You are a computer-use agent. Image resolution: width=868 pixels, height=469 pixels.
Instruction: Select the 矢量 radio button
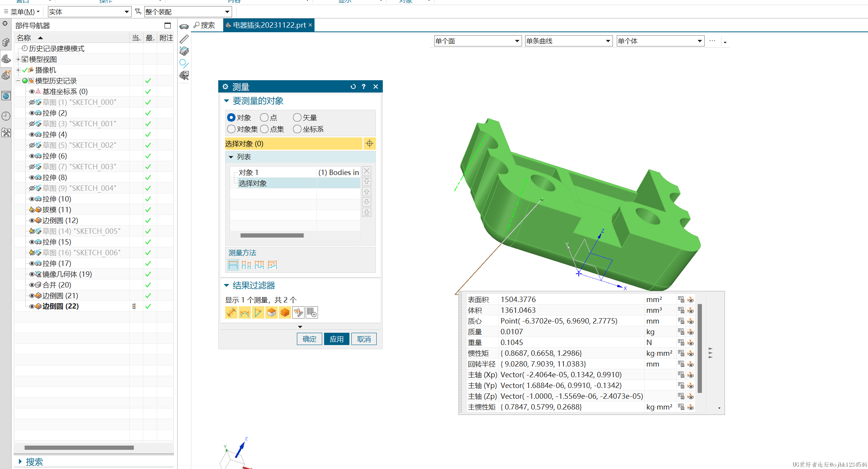click(297, 117)
